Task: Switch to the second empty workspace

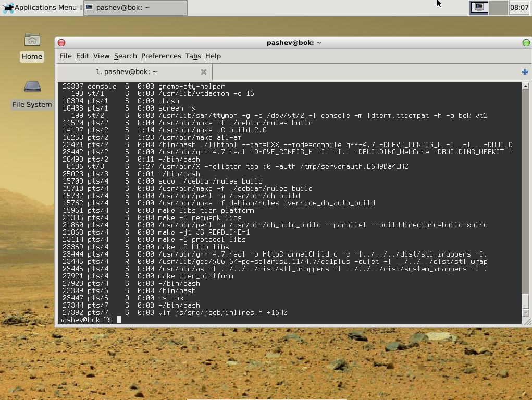Action: (x=498, y=7)
